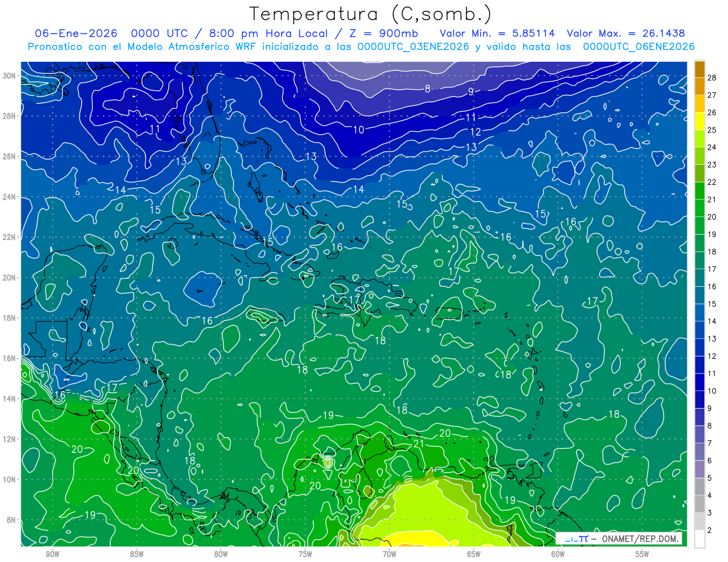Click the legend value '20'
Image resolution: width=728 pixels, height=562 pixels.
[712, 216]
